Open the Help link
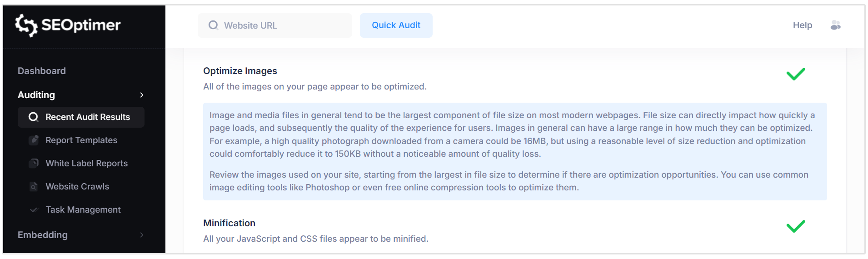This screenshot has width=868, height=259. click(802, 25)
